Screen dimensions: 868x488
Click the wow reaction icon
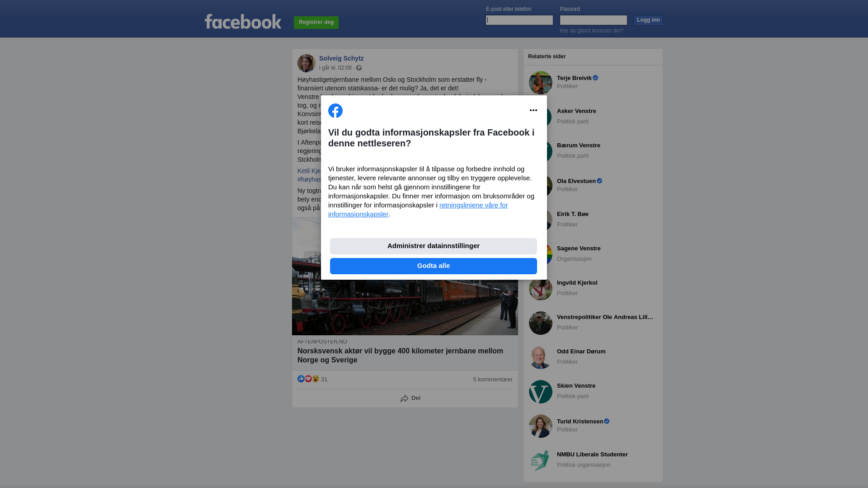(316, 379)
